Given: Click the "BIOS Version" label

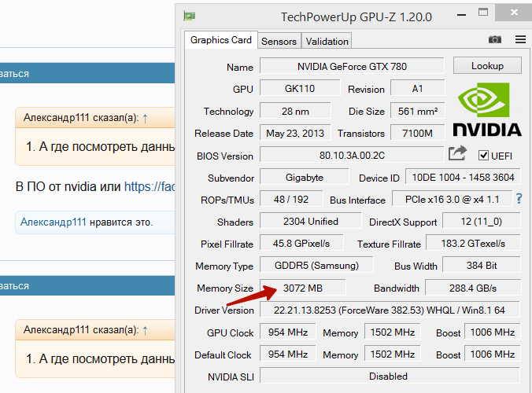Looking at the screenshot, I should point(225,156).
